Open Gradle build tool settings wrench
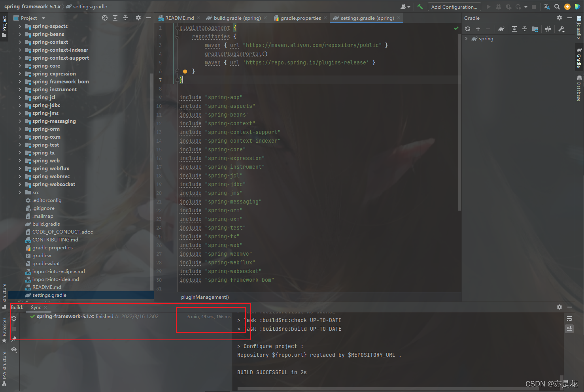This screenshot has width=584, height=392. tap(561, 29)
